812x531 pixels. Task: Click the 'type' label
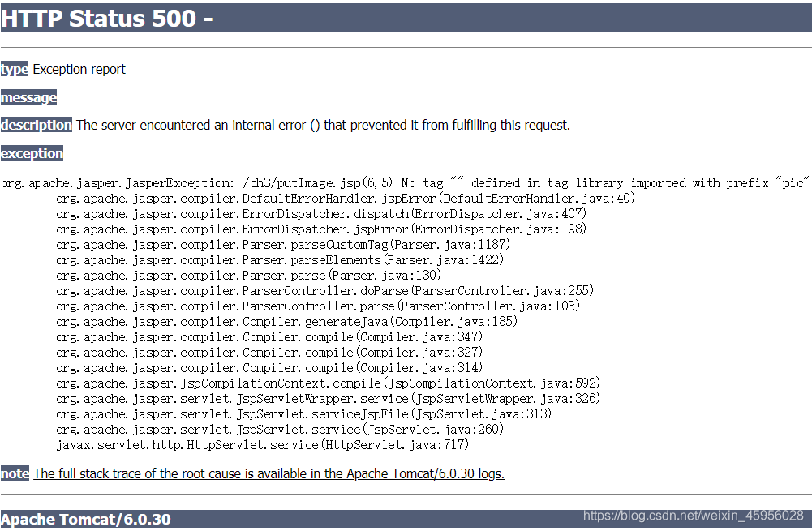point(15,69)
